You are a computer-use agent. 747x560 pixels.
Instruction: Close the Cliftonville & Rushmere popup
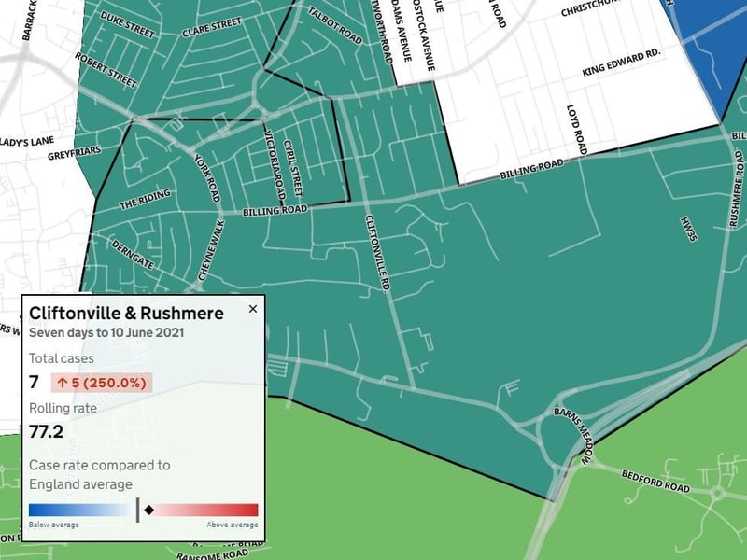pyautogui.click(x=253, y=309)
